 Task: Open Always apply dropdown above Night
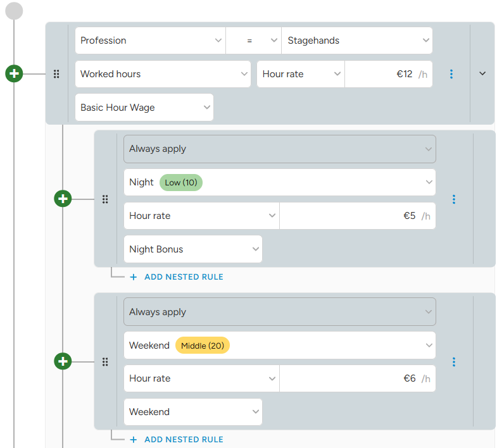click(280, 149)
